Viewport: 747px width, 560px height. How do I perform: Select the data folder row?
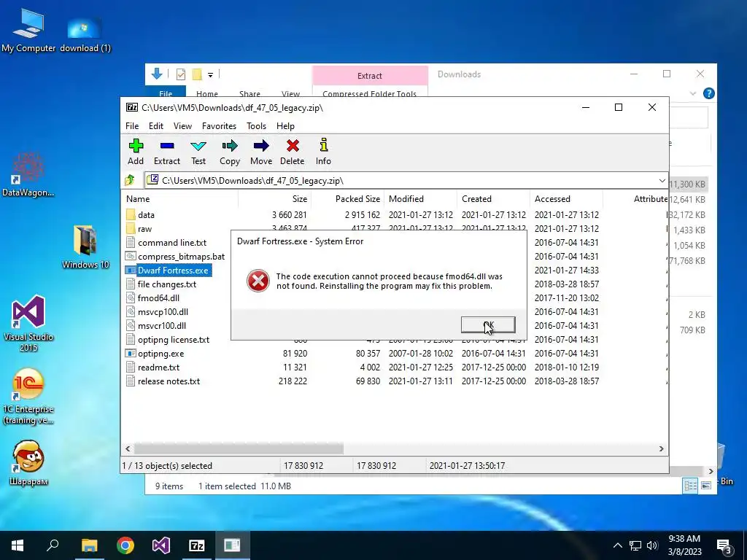[146, 215]
